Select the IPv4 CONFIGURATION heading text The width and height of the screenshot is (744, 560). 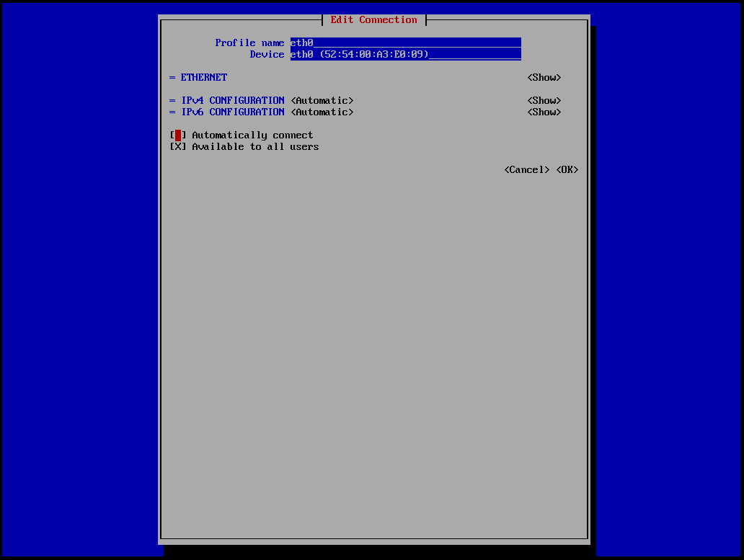point(233,100)
